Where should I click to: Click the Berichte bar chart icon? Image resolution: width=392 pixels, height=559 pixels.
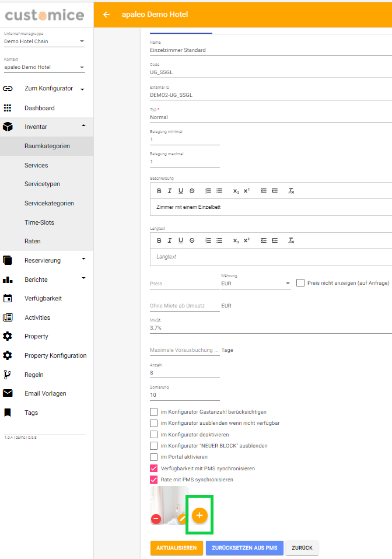point(8,279)
